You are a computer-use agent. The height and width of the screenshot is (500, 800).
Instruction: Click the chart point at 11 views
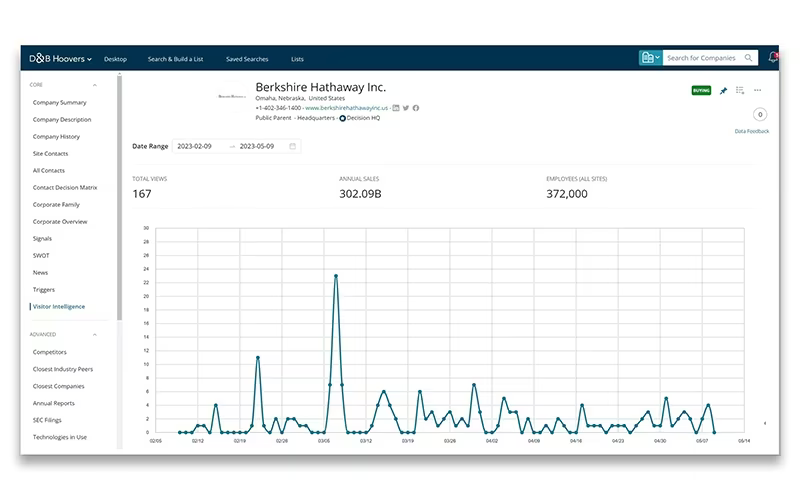pyautogui.click(x=258, y=358)
